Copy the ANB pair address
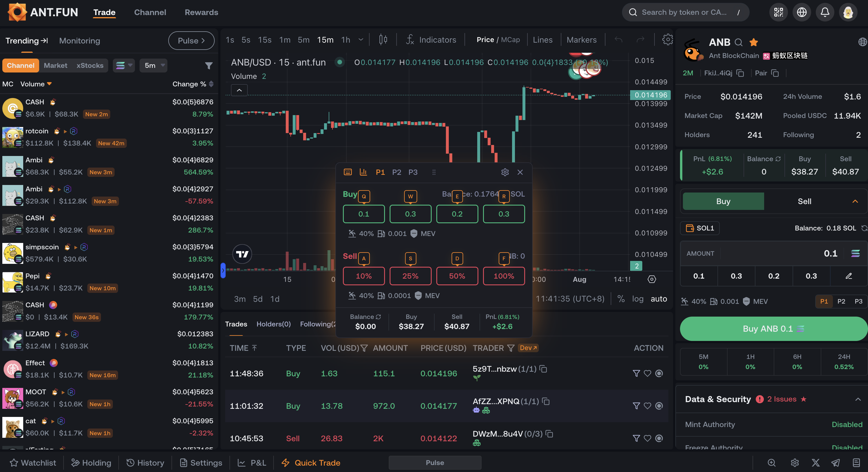This screenshot has height=472, width=868. (x=776, y=73)
